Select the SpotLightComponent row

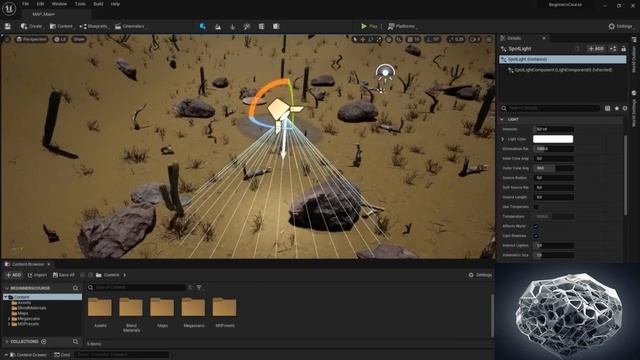(562, 70)
